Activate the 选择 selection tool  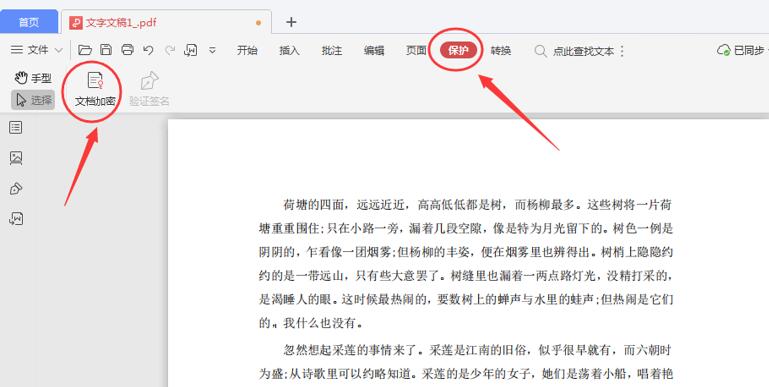tap(33, 100)
